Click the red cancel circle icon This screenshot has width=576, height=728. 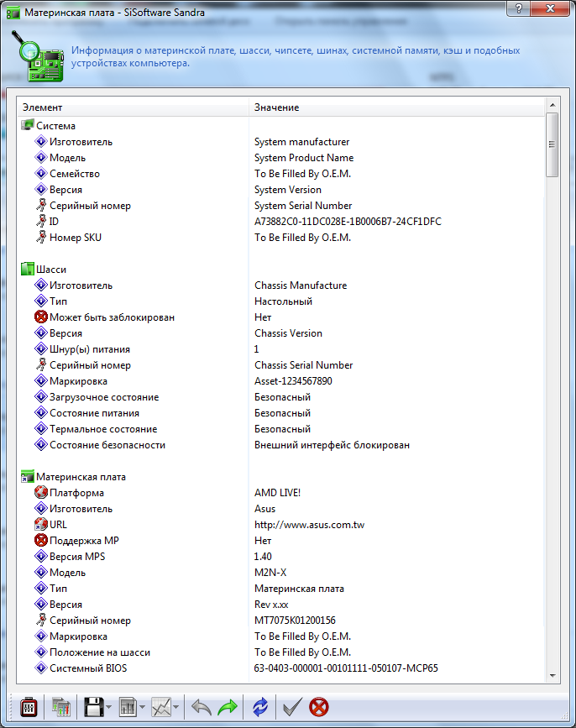pyautogui.click(x=319, y=707)
